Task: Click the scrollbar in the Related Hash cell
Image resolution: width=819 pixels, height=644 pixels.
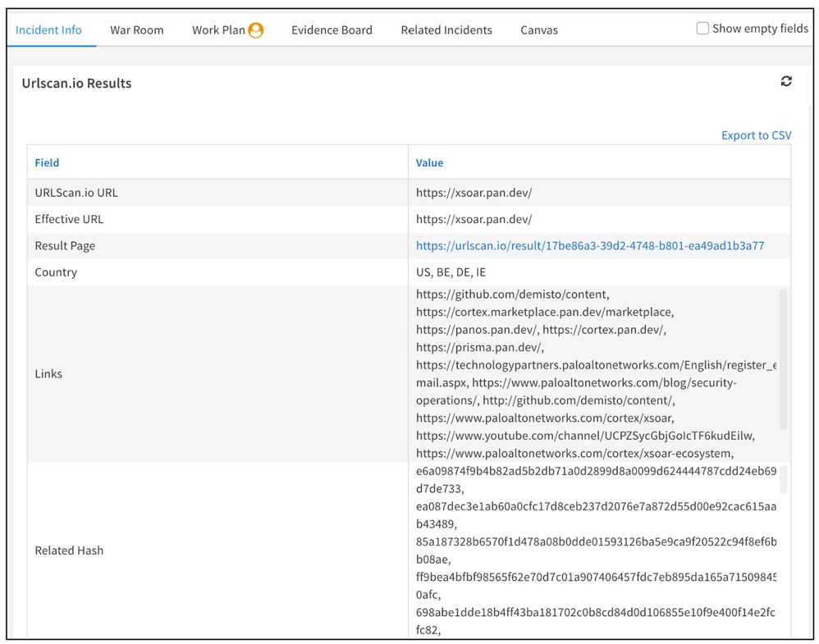Action: click(x=783, y=480)
